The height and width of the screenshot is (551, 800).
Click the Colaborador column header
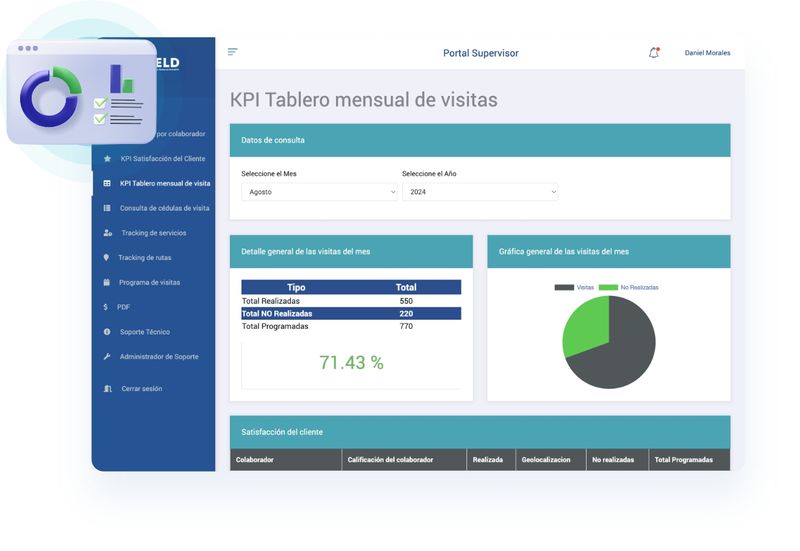pos(286,460)
